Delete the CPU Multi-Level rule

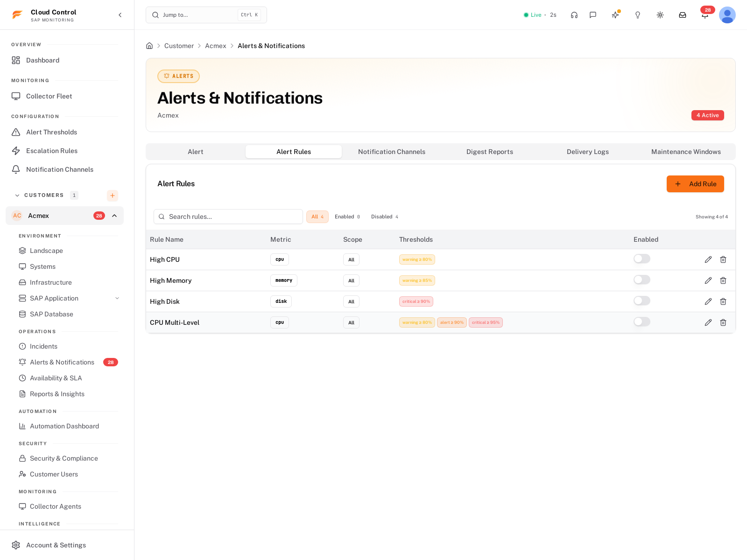point(723,322)
